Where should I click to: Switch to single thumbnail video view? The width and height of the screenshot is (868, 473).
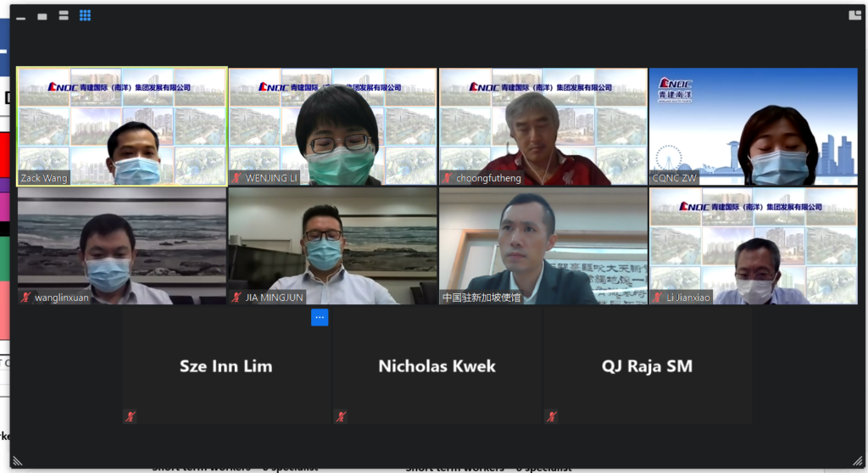coord(42,16)
